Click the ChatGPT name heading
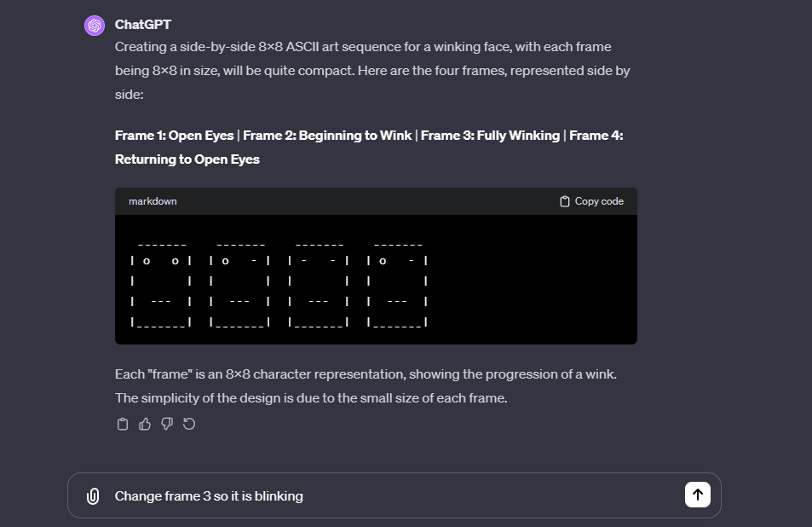This screenshot has width=812, height=527. (x=143, y=25)
